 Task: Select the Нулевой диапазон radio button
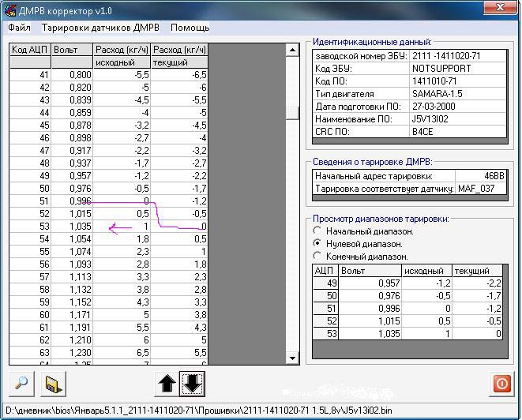pyautogui.click(x=317, y=244)
